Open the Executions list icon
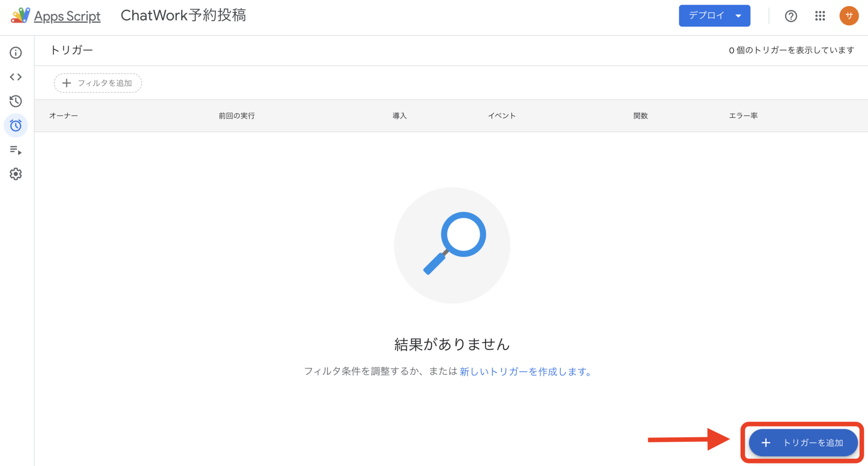This screenshot has width=868, height=466. click(x=16, y=150)
